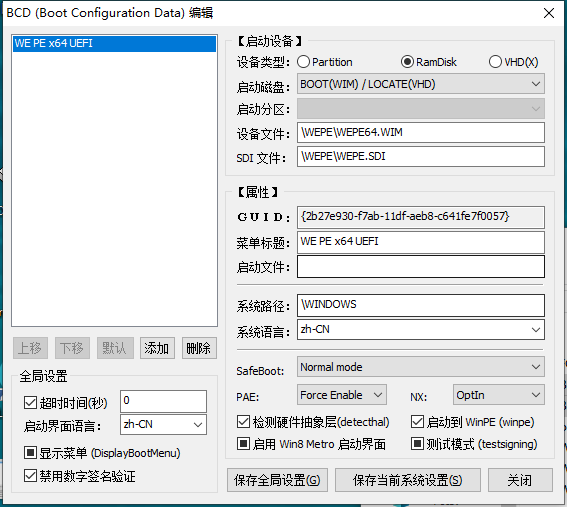This screenshot has height=507, width=567.
Task: Open the disabled 启动分区 dropdown
Action: pos(421,108)
